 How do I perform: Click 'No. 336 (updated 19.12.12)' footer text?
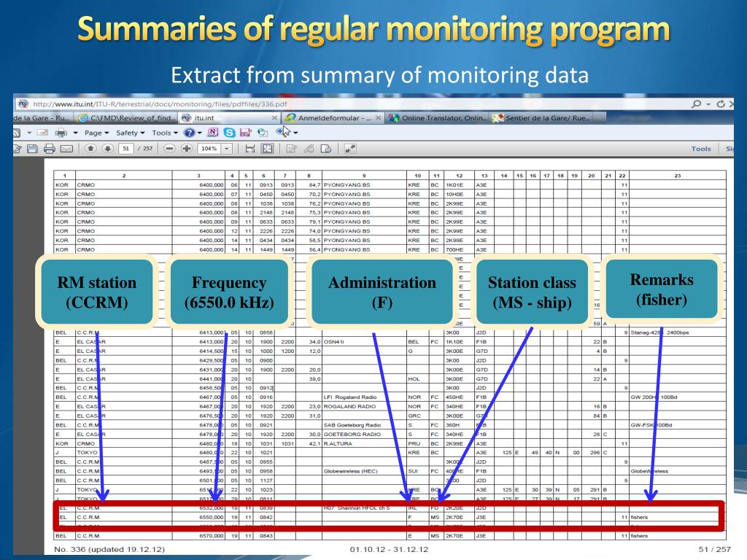coord(109,549)
